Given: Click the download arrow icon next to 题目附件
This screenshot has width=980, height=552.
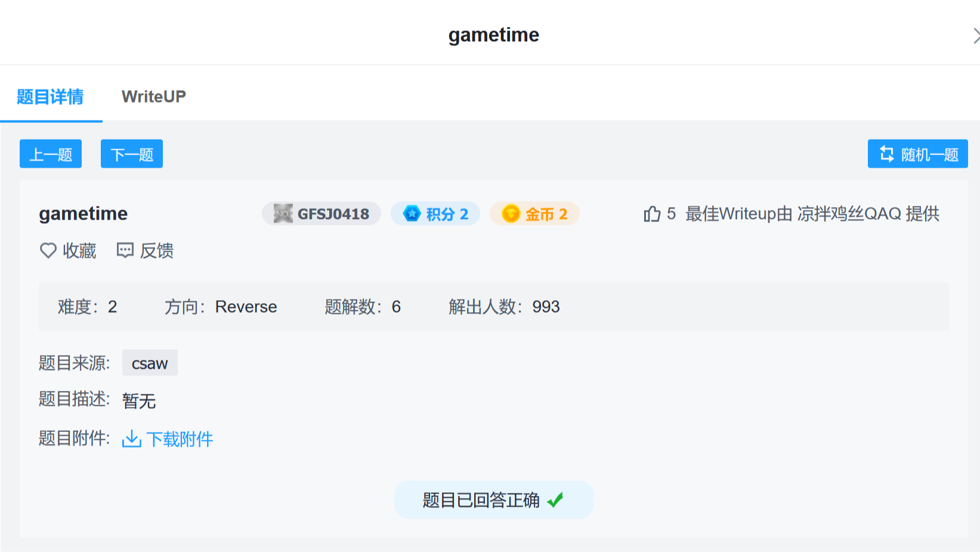Looking at the screenshot, I should pos(131,439).
